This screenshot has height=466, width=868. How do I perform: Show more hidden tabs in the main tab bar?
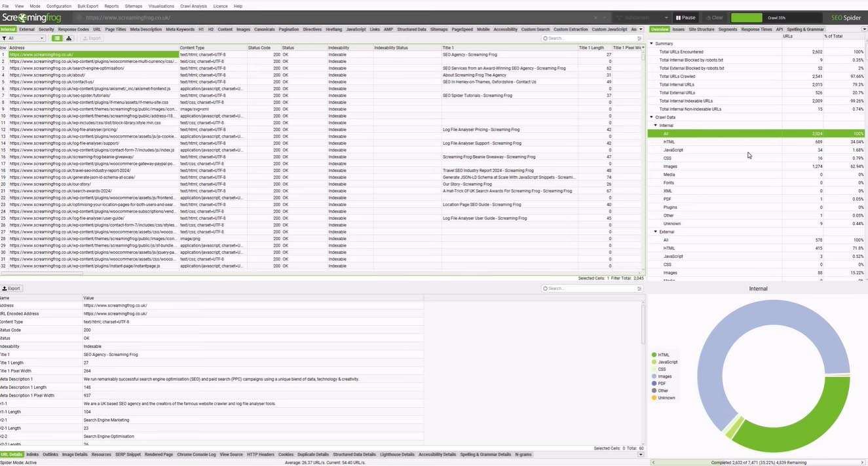coord(641,29)
